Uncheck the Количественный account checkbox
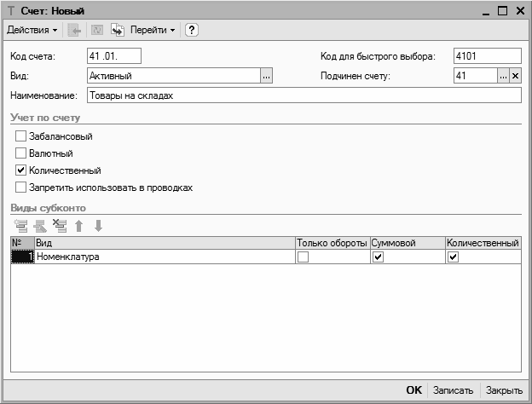The width and height of the screenshot is (532, 404). [21, 170]
